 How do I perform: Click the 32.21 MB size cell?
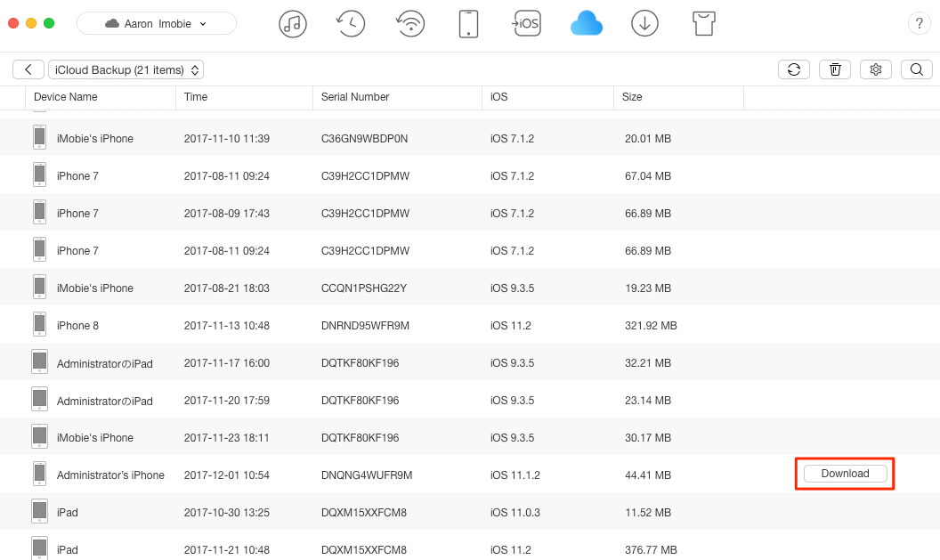point(648,362)
